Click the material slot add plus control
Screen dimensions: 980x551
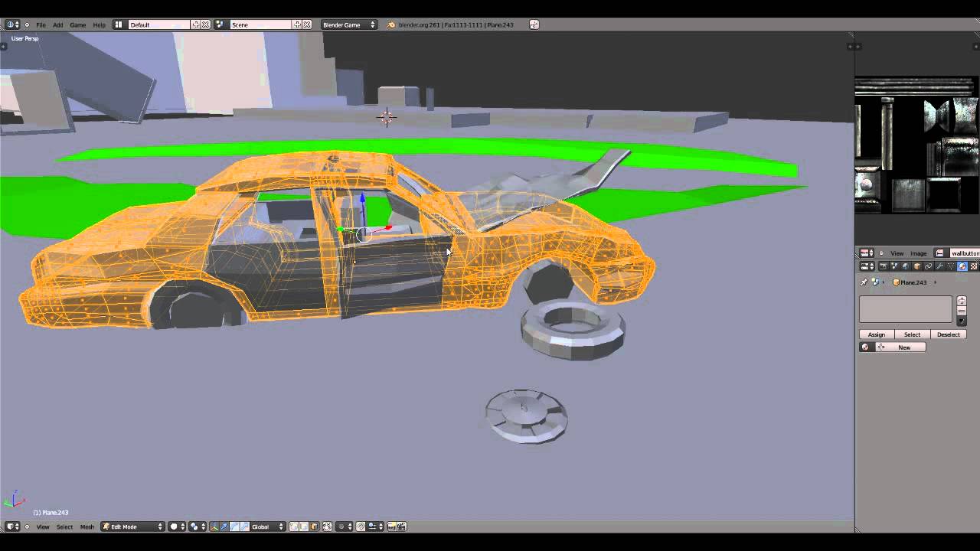(x=962, y=300)
